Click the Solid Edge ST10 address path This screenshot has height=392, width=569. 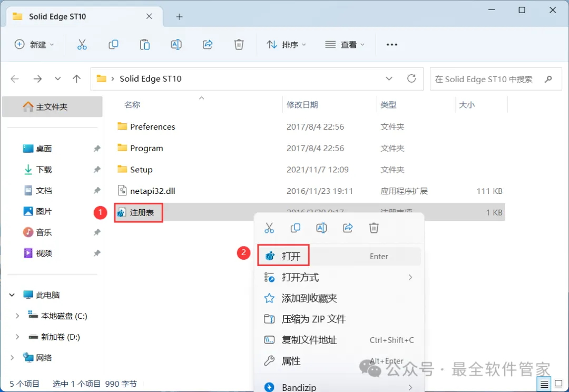click(x=151, y=79)
